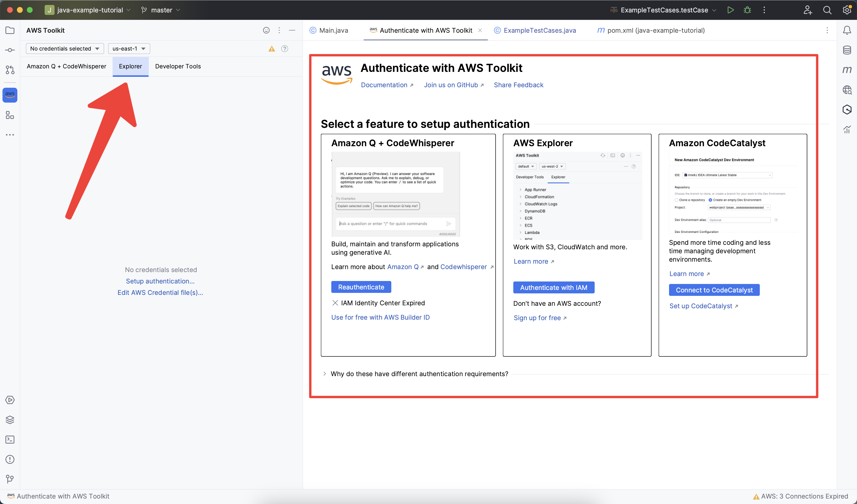The height and width of the screenshot is (504, 857).
Task: Open the Main.java editor tab
Action: 329,30
